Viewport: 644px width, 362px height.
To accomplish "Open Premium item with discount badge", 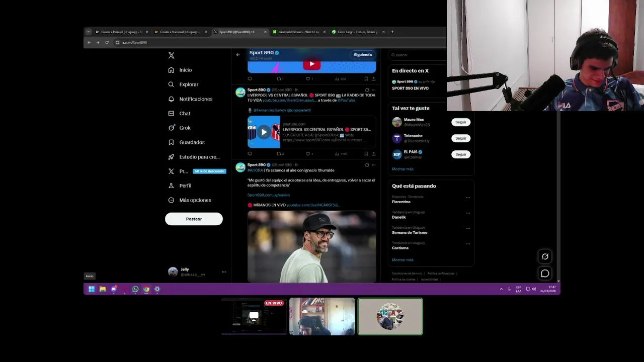I will [197, 171].
